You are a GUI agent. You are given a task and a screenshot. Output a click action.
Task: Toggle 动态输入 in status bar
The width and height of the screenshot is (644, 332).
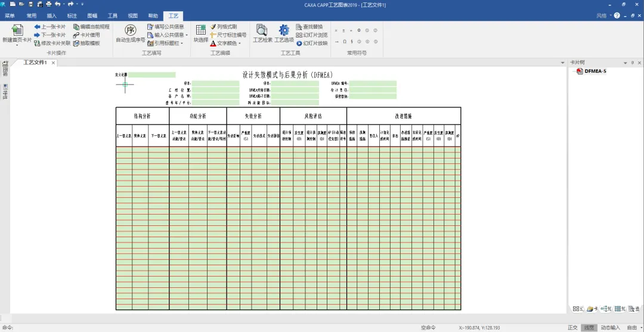coord(611,327)
